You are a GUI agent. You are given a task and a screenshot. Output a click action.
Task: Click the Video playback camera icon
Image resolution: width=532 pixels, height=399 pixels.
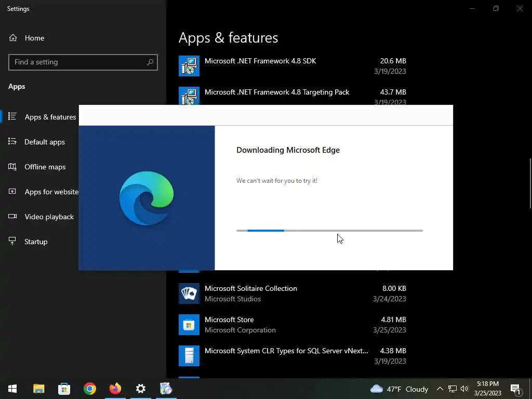12,216
